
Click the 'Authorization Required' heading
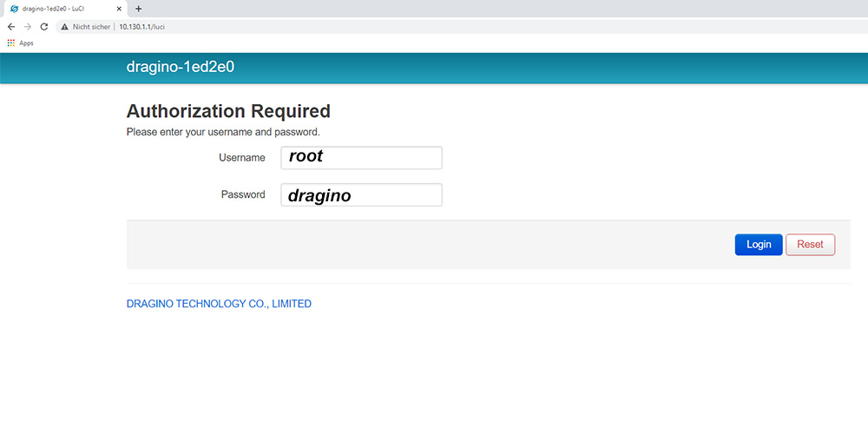coord(228,111)
